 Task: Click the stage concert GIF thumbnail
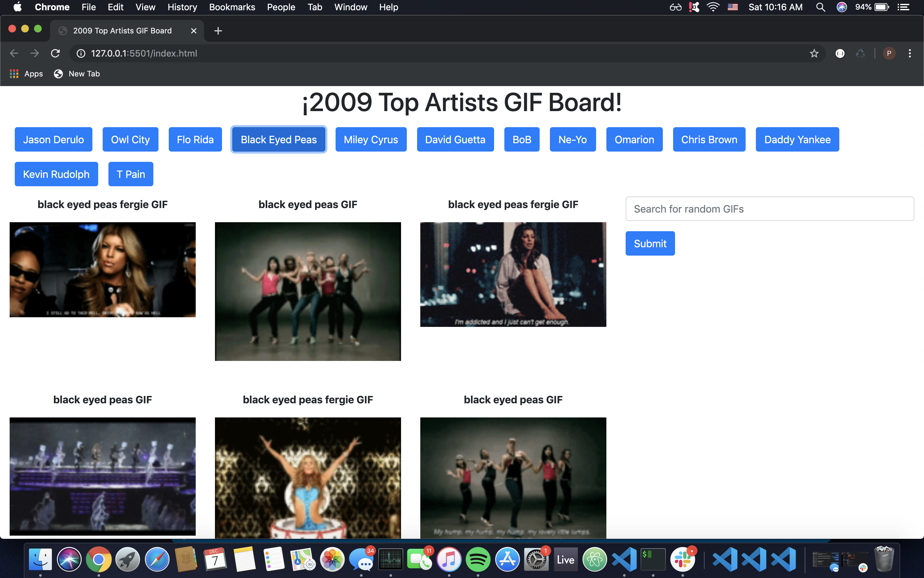pyautogui.click(x=102, y=476)
